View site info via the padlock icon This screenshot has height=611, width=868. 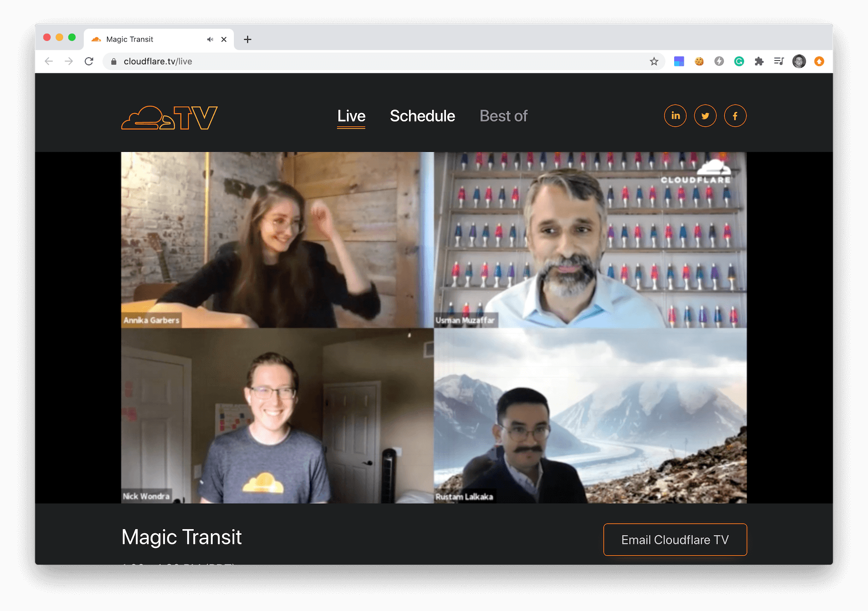[114, 61]
